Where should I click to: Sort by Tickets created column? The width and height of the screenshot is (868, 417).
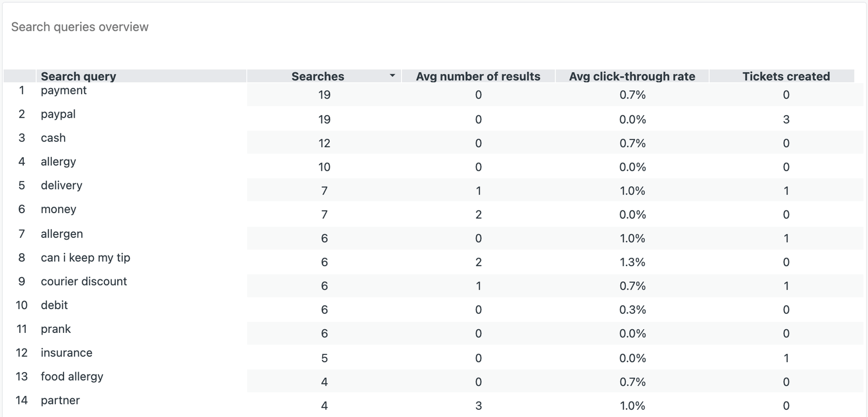786,76
